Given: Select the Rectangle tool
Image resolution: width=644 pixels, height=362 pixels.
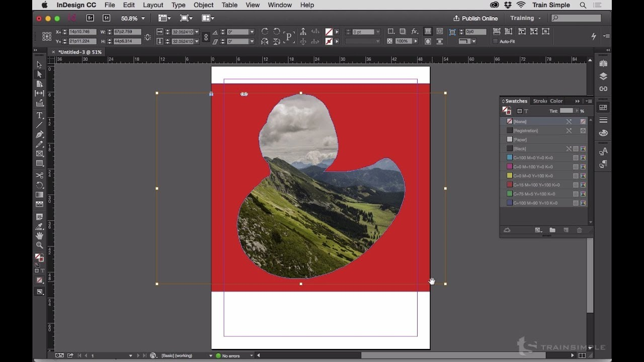Looking at the screenshot, I should coord(40,163).
